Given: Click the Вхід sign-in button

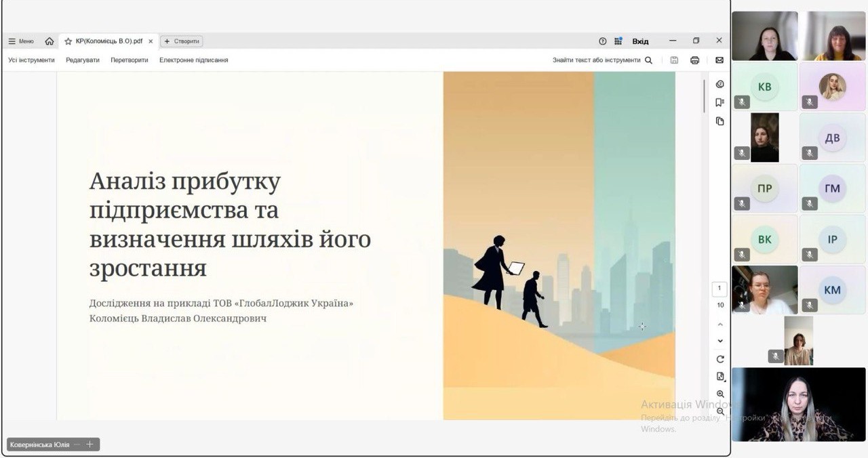Looking at the screenshot, I should click(x=640, y=41).
